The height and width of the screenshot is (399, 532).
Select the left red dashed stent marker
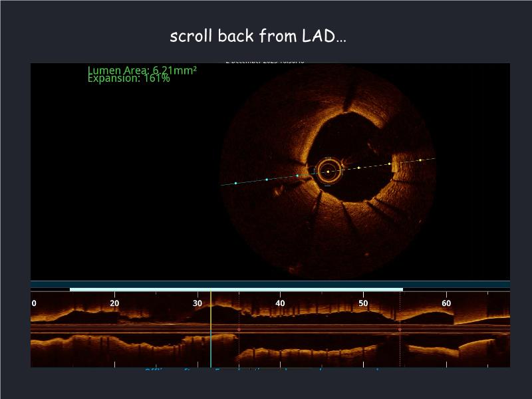[239, 346]
